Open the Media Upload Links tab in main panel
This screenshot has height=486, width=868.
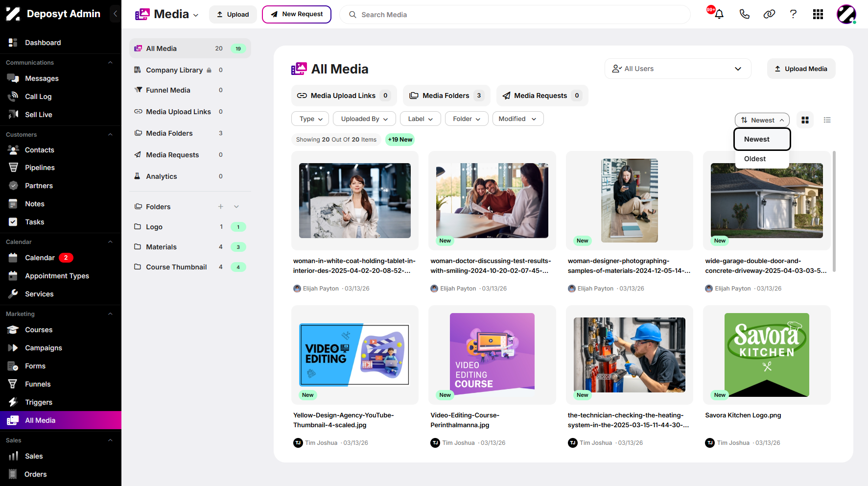(x=344, y=96)
